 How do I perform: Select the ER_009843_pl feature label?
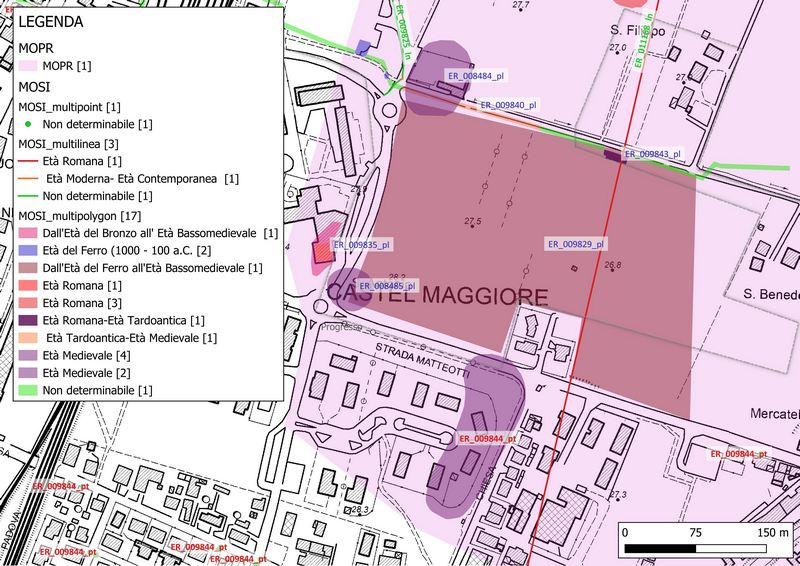652,155
